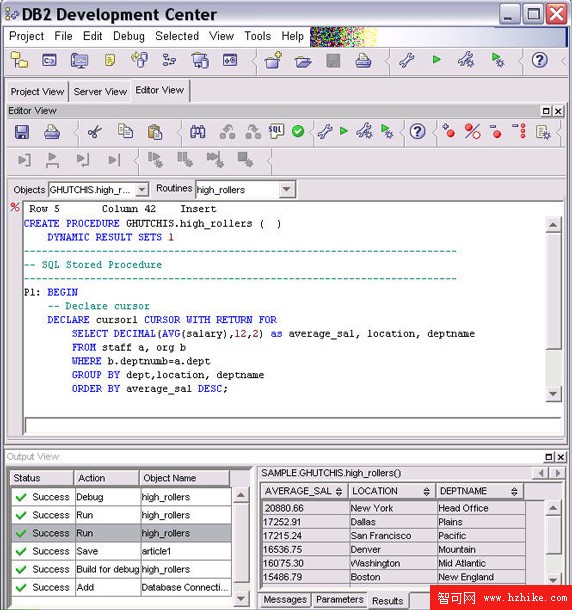Close the Editor View panel
Image resolution: width=572 pixels, height=610 pixels.
pyautogui.click(x=558, y=111)
